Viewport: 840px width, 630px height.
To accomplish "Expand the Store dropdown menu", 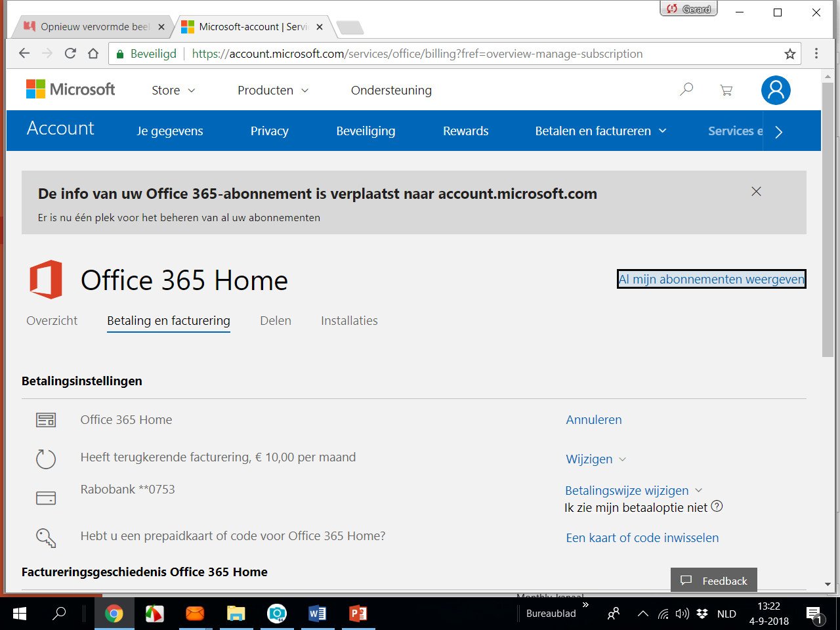I will (173, 91).
